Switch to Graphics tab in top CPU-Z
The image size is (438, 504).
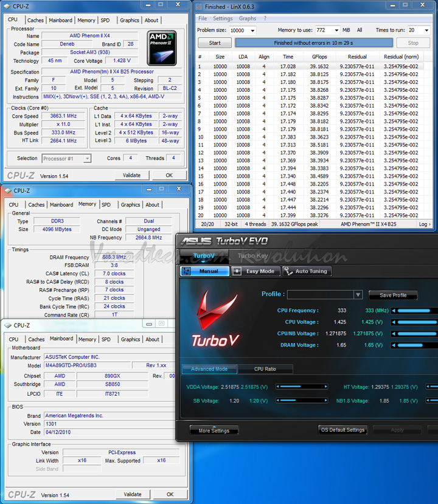(130, 20)
